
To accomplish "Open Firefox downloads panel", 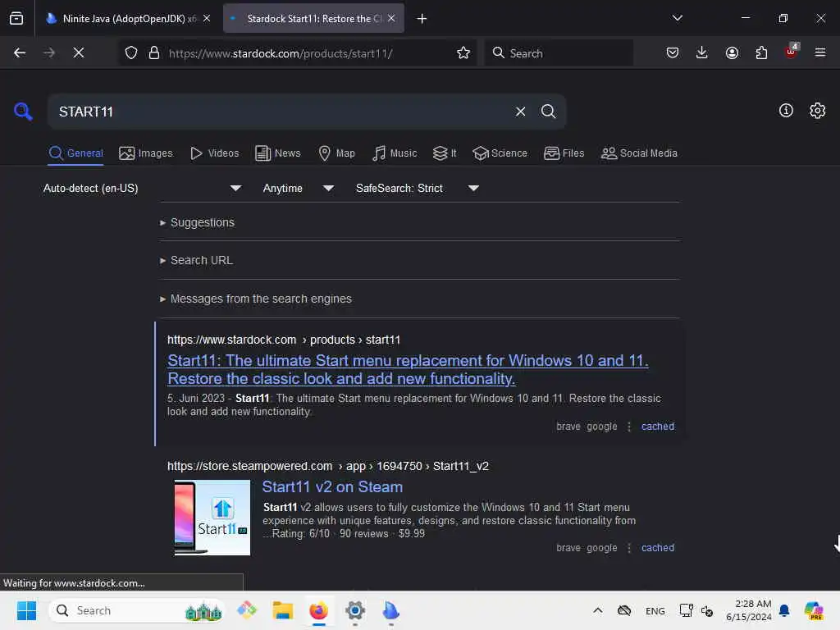I will tap(702, 53).
